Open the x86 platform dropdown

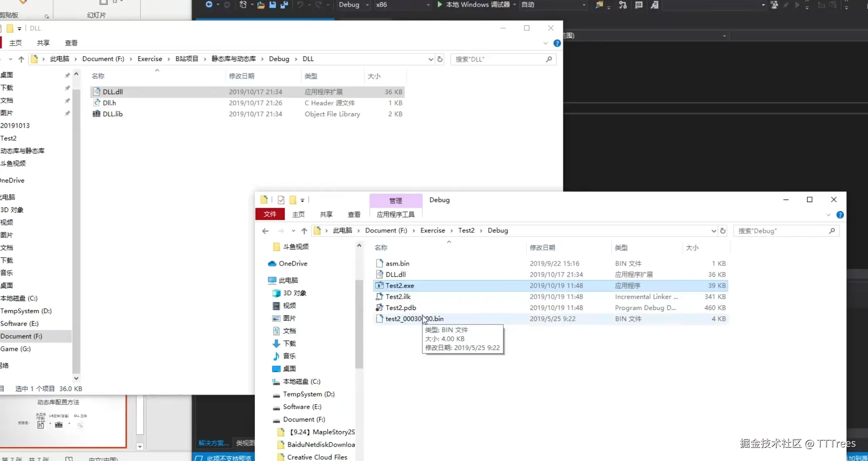point(428,5)
